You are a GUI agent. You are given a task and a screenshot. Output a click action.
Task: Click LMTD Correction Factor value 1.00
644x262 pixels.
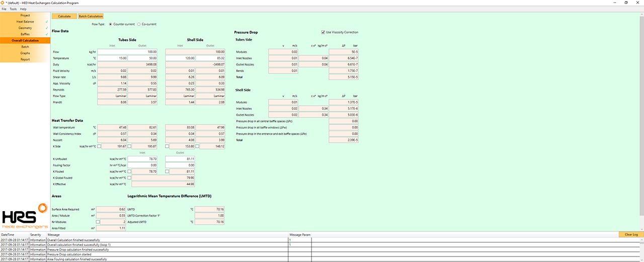(x=210, y=216)
